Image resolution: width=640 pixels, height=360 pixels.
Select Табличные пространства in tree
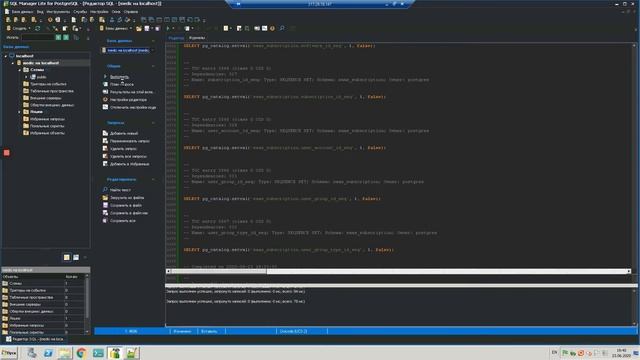point(51,91)
